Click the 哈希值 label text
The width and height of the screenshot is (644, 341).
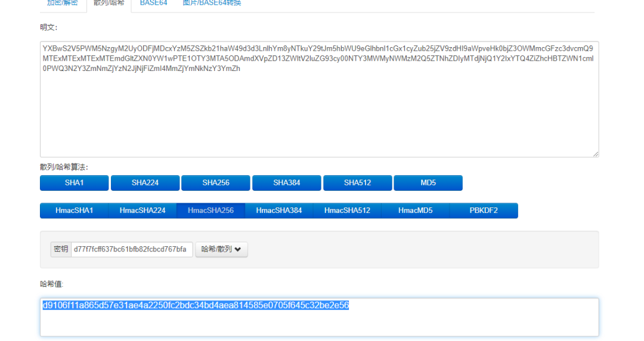51,284
